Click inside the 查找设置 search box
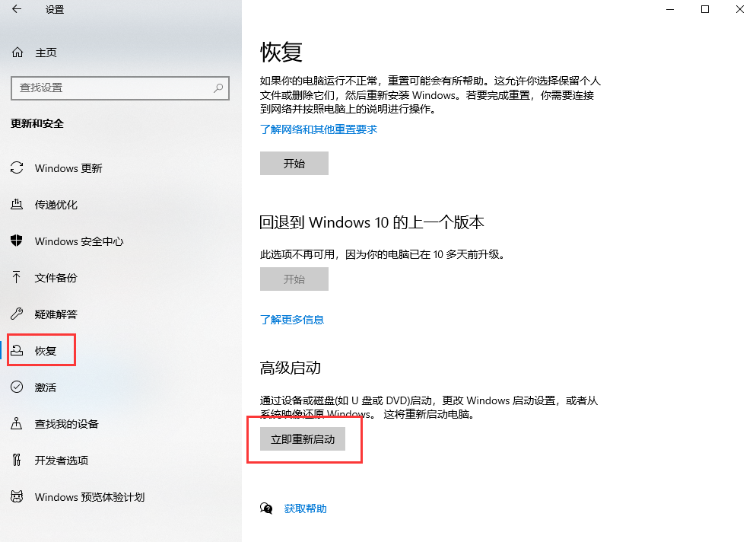Screen dimensions: 756x542 point(120,88)
